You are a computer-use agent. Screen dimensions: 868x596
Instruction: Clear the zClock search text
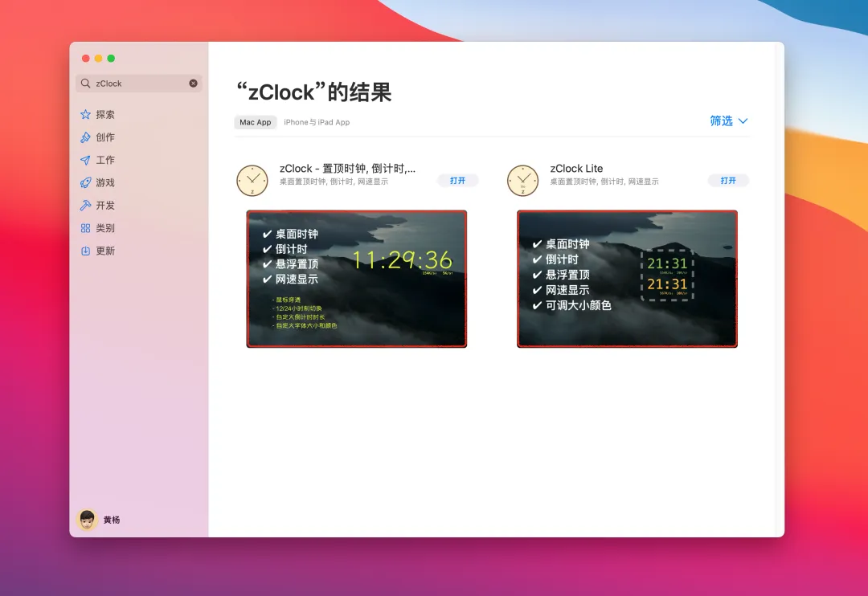(x=193, y=84)
